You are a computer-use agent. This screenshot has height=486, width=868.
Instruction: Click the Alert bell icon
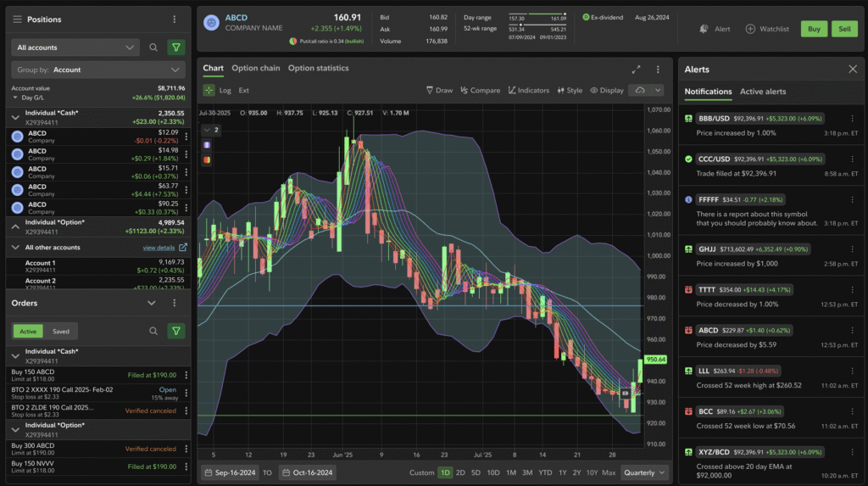coord(704,29)
